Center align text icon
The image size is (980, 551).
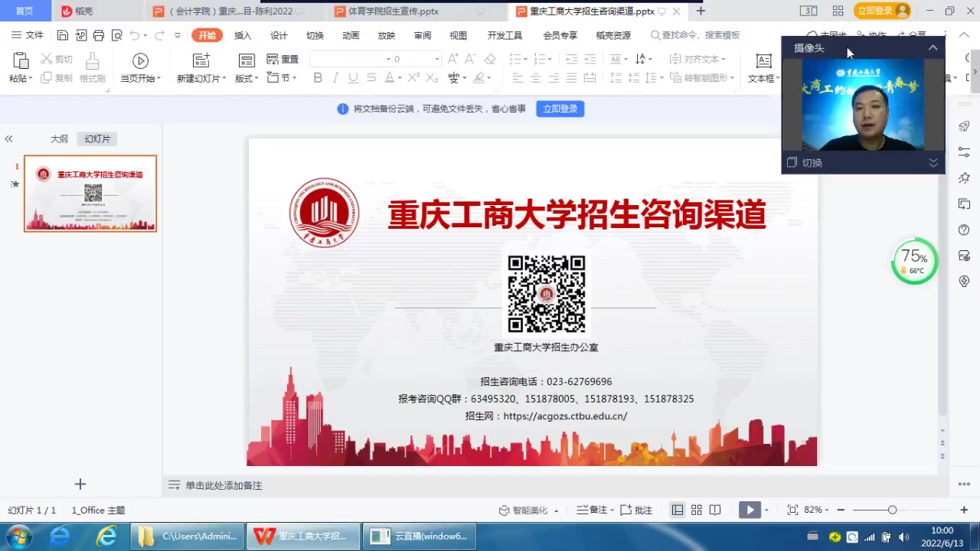(x=535, y=77)
